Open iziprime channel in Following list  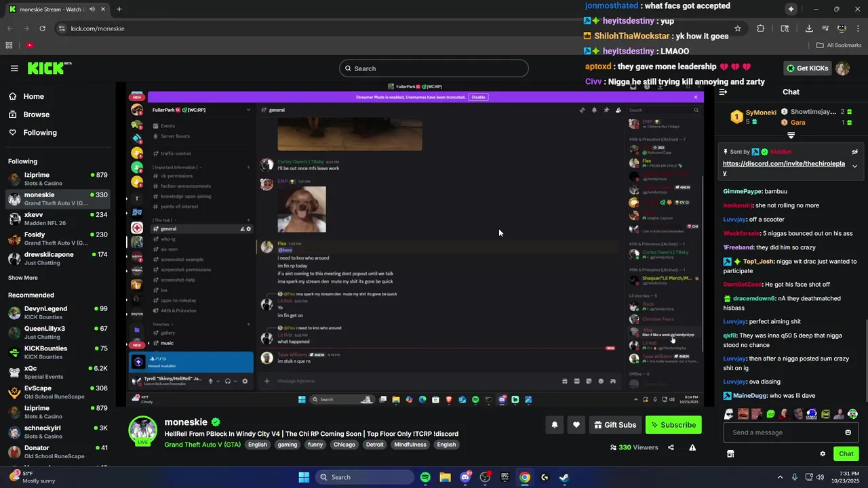click(58, 179)
